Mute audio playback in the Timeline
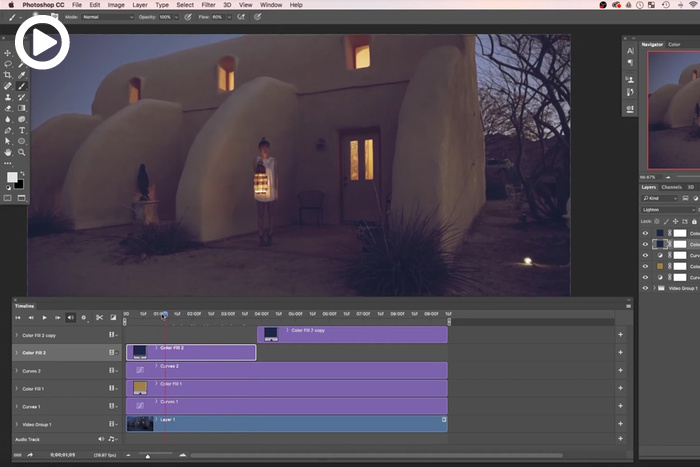Screen dimensions: 700x467 pyautogui.click(x=70, y=317)
